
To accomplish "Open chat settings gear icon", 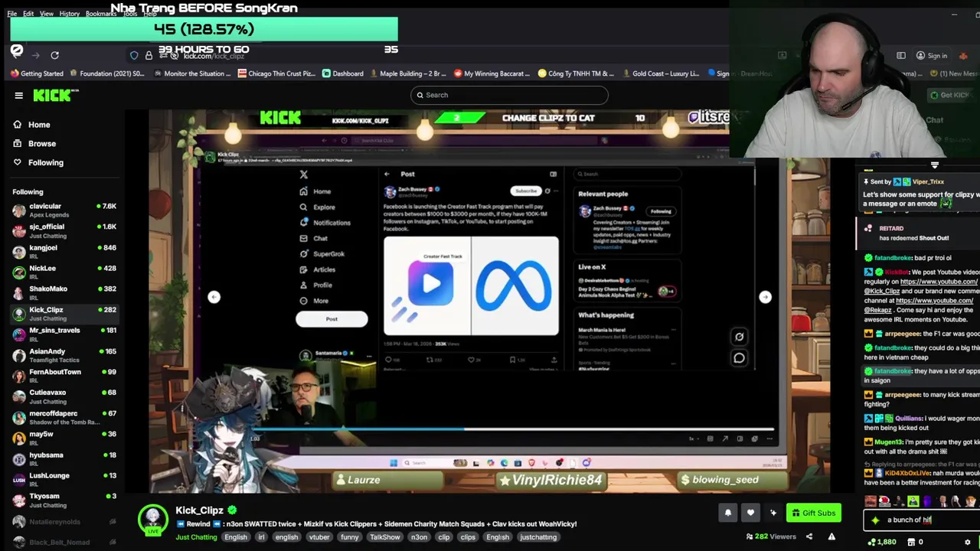I will pos(967,542).
